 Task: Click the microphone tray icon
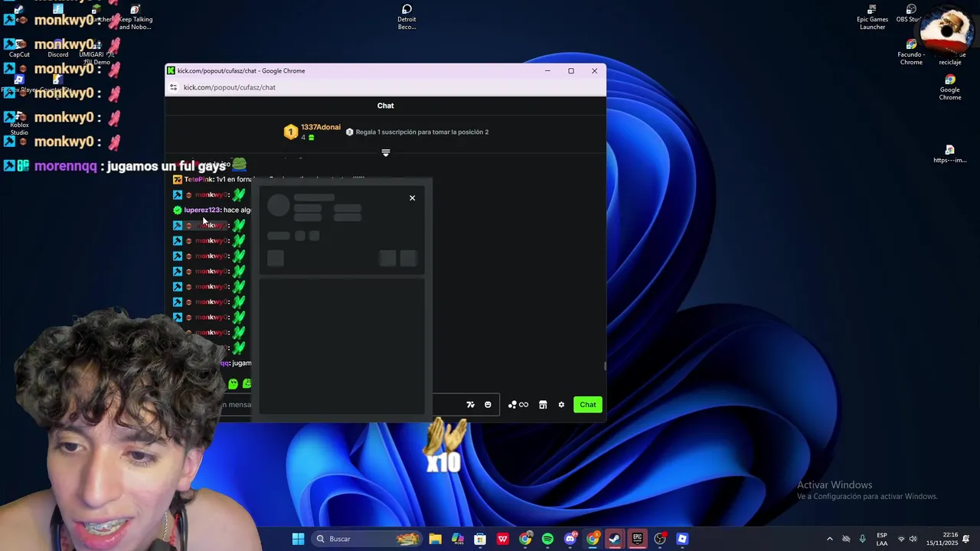coord(862,539)
